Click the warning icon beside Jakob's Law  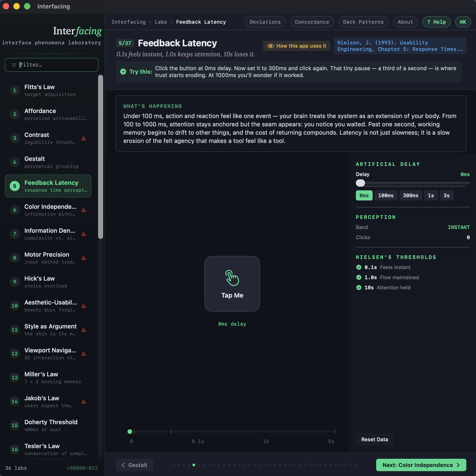(x=84, y=402)
